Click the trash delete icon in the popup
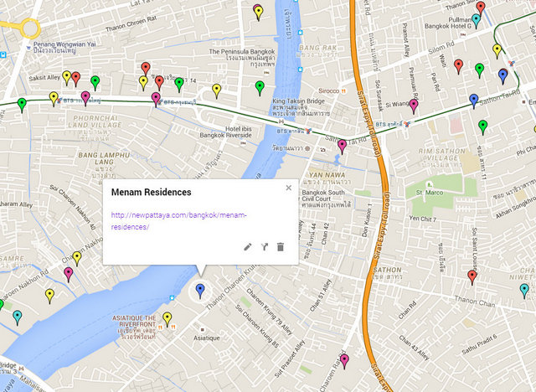 coord(281,247)
